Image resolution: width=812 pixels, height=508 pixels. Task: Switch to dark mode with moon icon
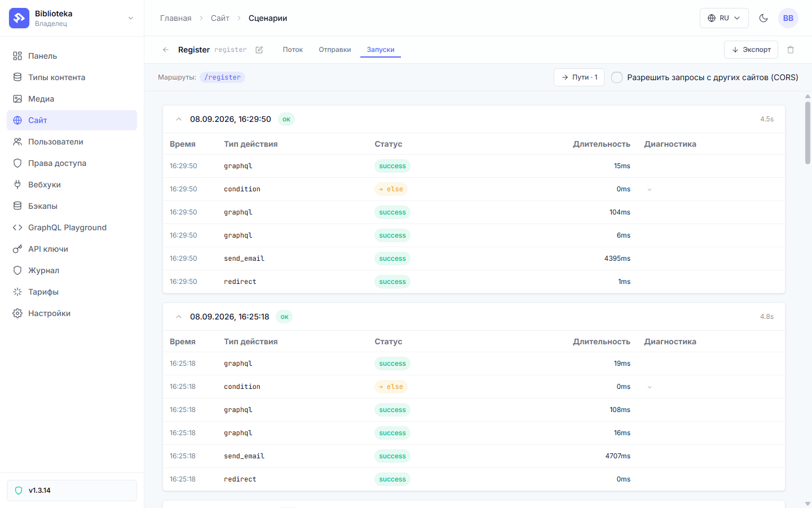tap(764, 18)
